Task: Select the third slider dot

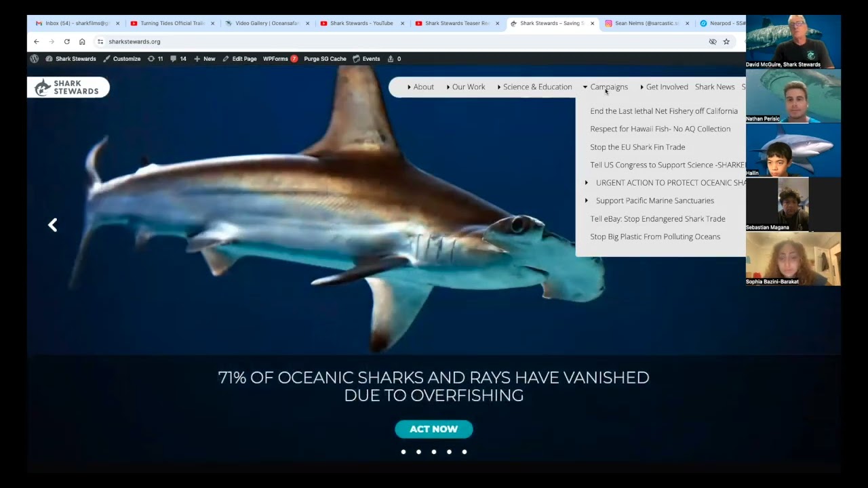Action: 434,451
